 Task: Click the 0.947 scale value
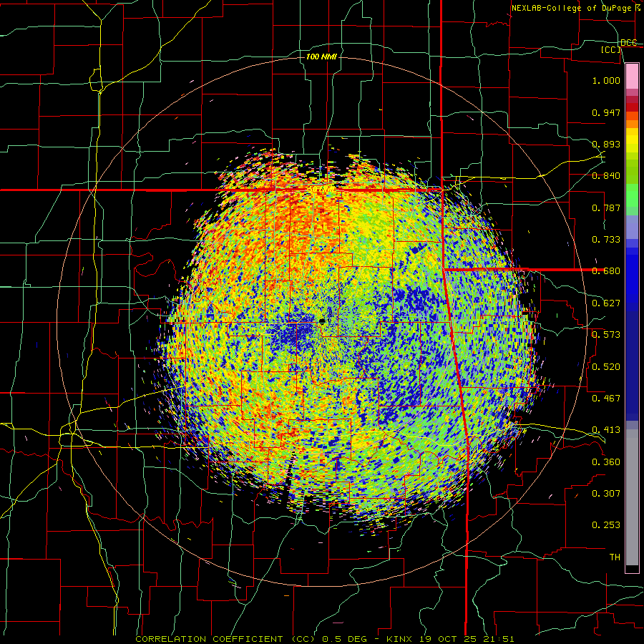(x=606, y=112)
